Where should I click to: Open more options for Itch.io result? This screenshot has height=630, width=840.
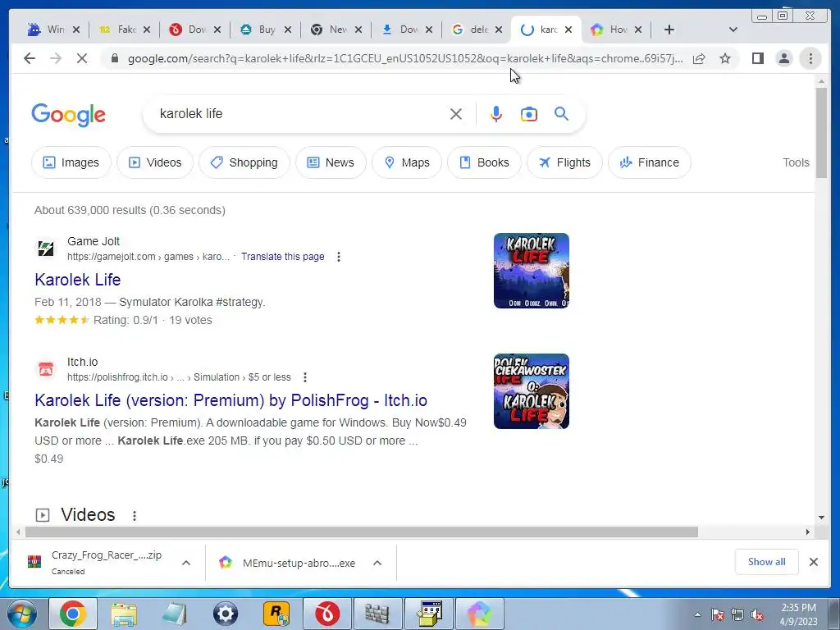(x=305, y=377)
